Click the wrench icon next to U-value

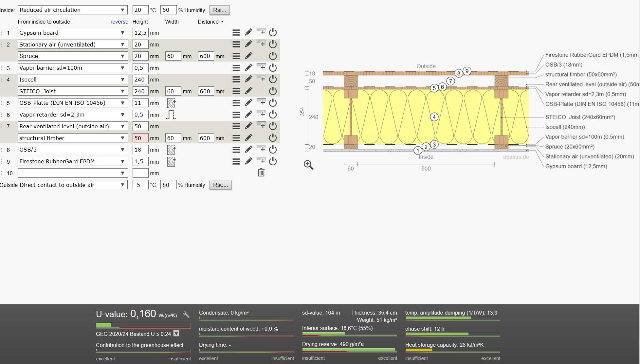click(186, 315)
